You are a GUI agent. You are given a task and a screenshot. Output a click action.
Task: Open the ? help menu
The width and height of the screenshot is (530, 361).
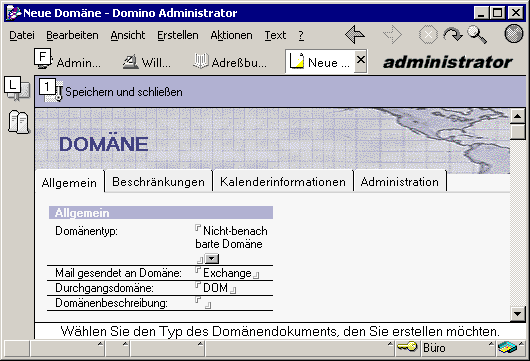301,35
